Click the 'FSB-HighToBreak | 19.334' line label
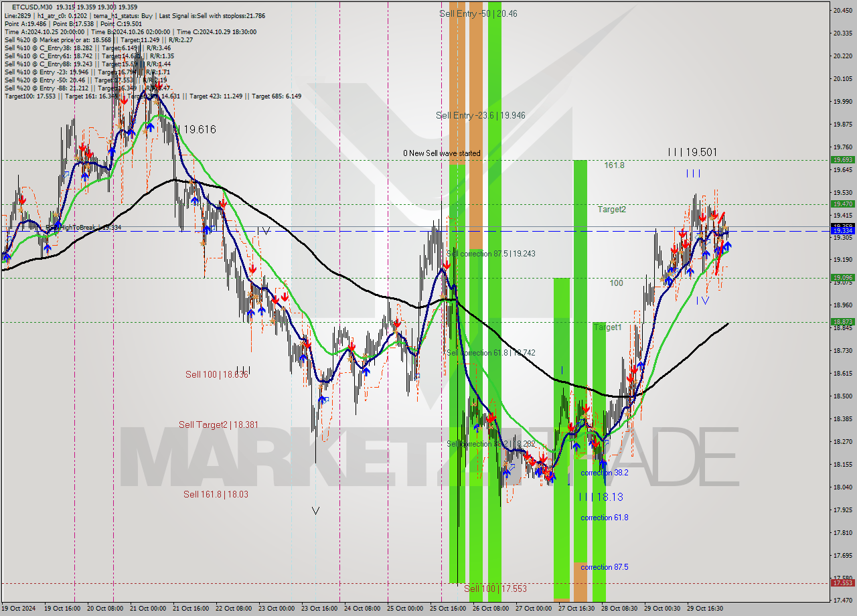Screen dimensions: 857x616 coord(82,228)
